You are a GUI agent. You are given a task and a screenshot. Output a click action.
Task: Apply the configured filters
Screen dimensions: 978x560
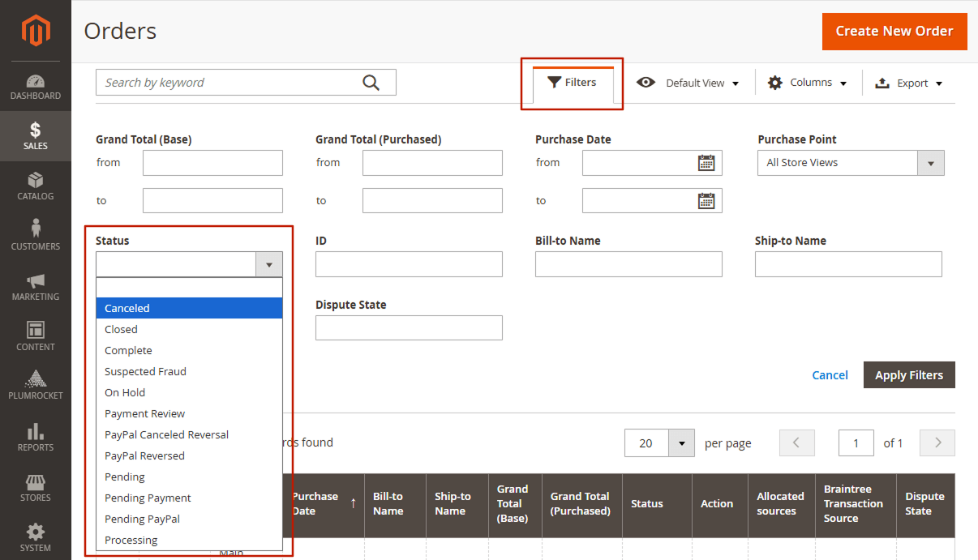909,374
